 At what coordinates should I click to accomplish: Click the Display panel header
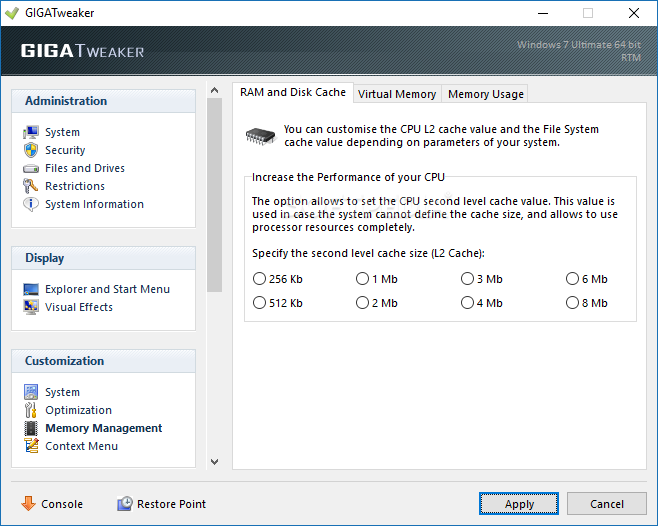pyautogui.click(x=103, y=258)
